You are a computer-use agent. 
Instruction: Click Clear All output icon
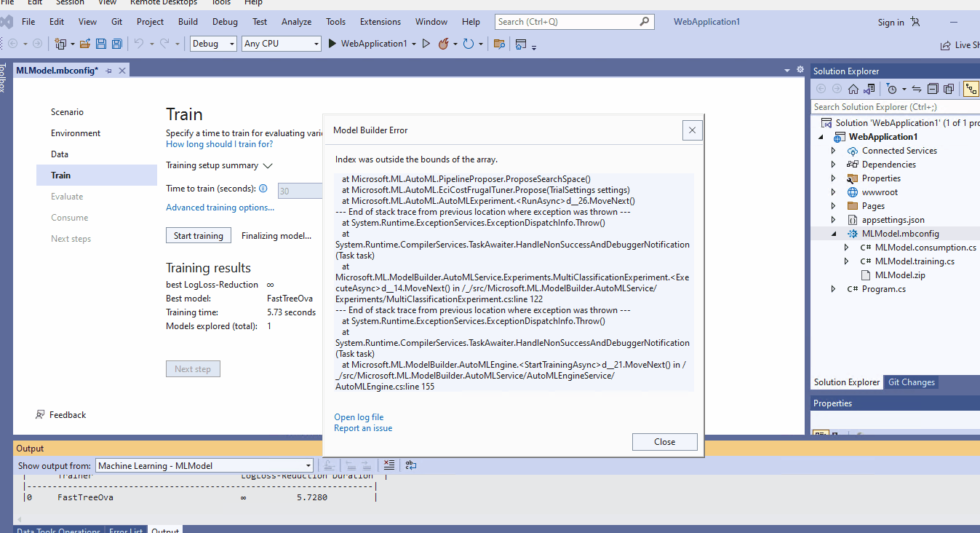(389, 465)
